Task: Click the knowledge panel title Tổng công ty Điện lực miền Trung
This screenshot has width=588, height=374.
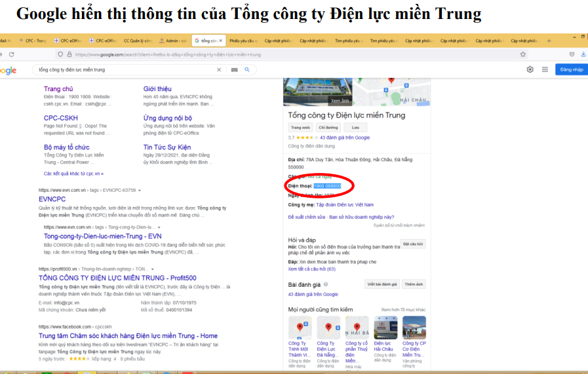Action: click(347, 115)
